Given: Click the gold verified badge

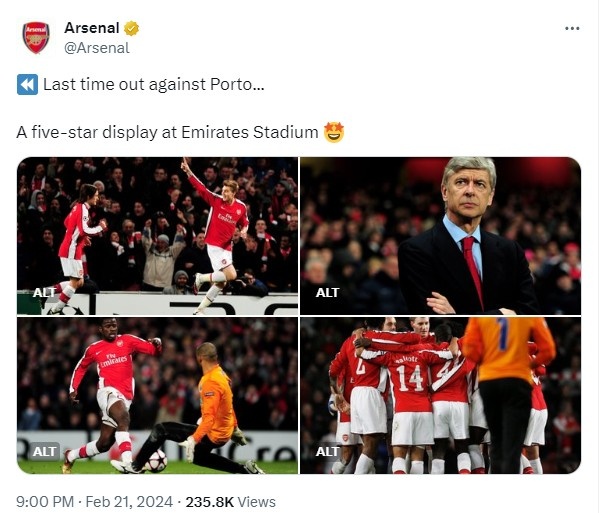Looking at the screenshot, I should point(131,27).
